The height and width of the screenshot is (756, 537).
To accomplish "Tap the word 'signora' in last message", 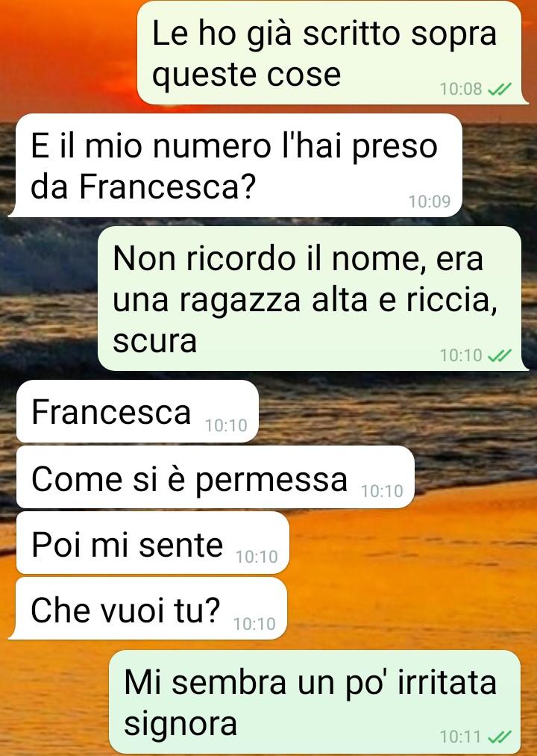I will 180,724.
